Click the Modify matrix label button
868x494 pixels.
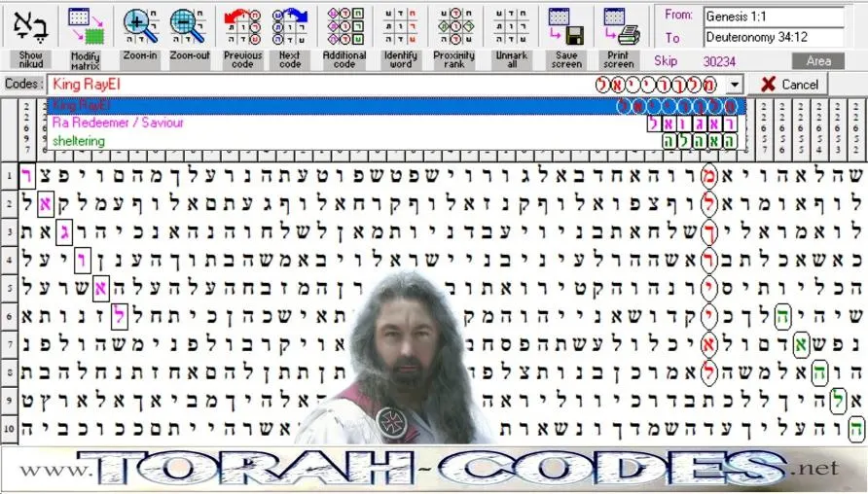[x=86, y=60]
